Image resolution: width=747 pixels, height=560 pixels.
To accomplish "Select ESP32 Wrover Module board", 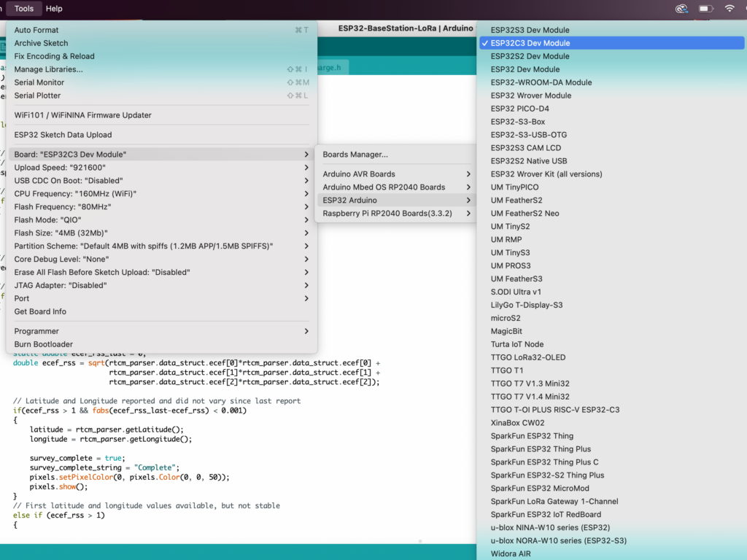I will pos(612,96).
